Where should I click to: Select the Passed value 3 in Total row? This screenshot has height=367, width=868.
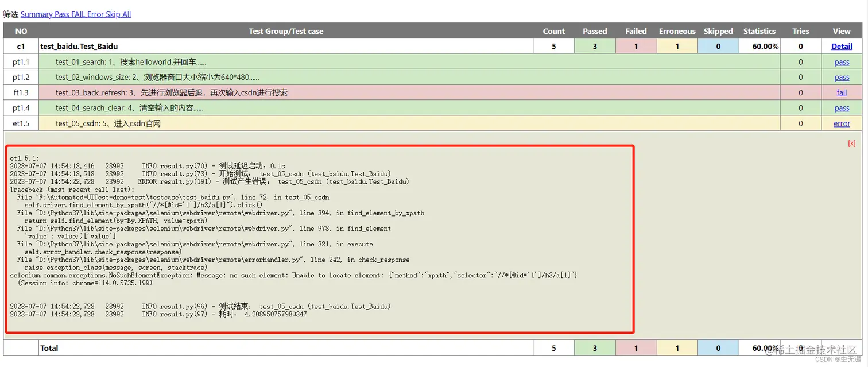[595, 348]
